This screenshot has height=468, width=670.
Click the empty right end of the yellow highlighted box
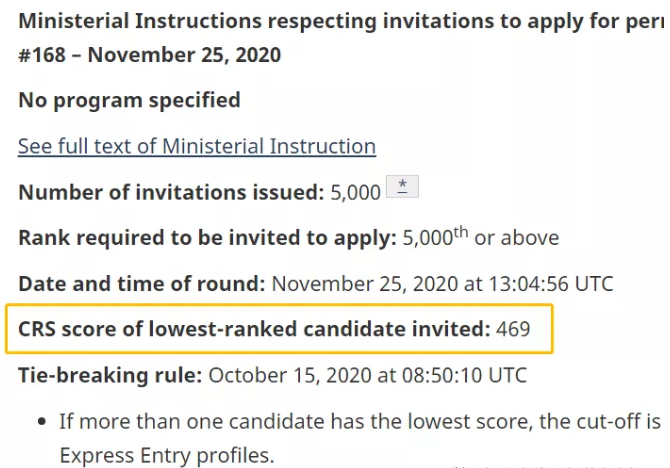(x=542, y=329)
